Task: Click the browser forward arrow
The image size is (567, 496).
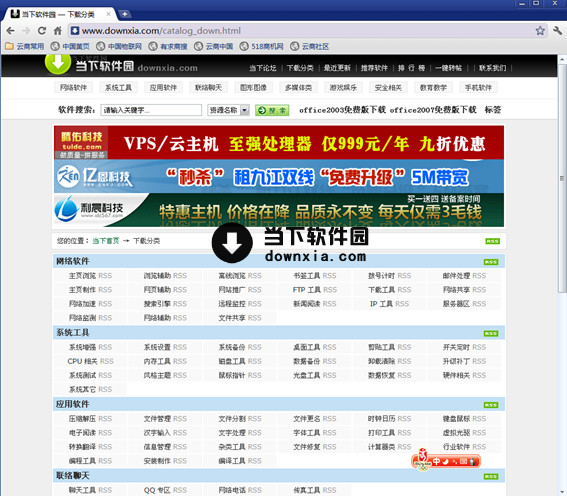Action: (26, 31)
